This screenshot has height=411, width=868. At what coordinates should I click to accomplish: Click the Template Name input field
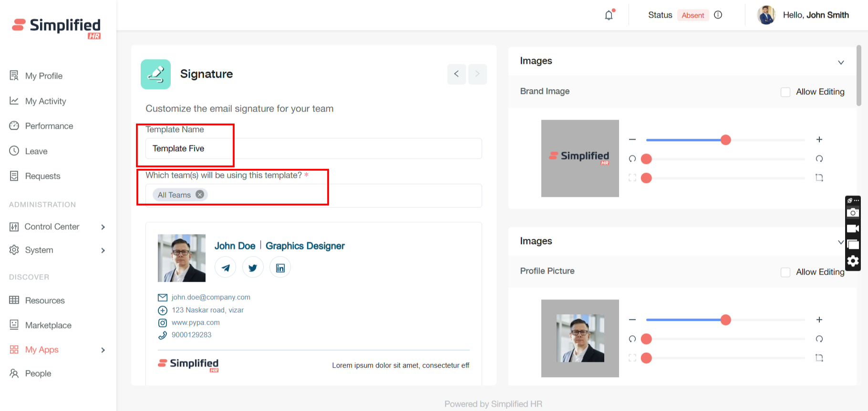click(313, 149)
